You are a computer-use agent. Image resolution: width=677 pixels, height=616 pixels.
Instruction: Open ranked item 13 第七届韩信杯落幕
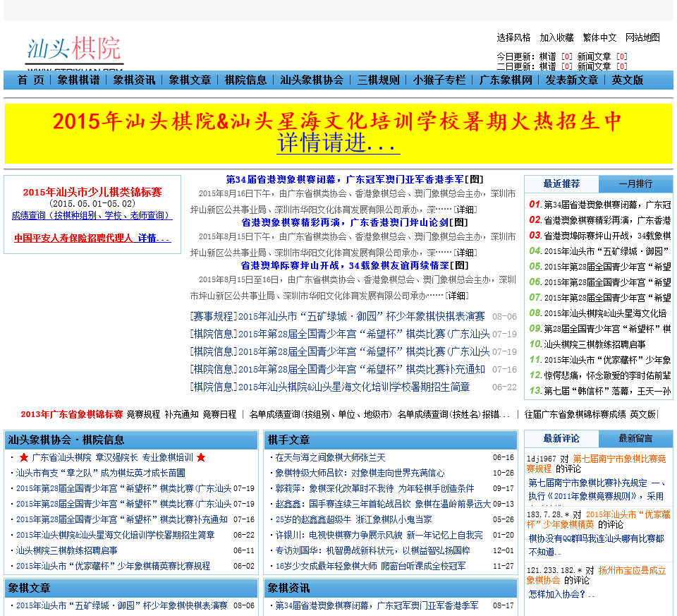[607, 391]
